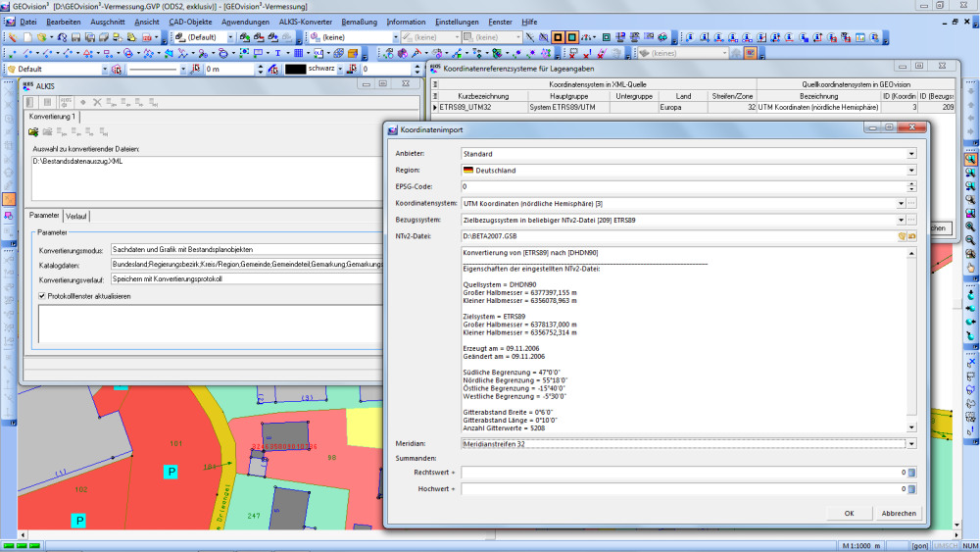This screenshot has height=552, width=980.
Task: Click the orange highlighted teal-filled square icon
Action: tap(571, 37)
